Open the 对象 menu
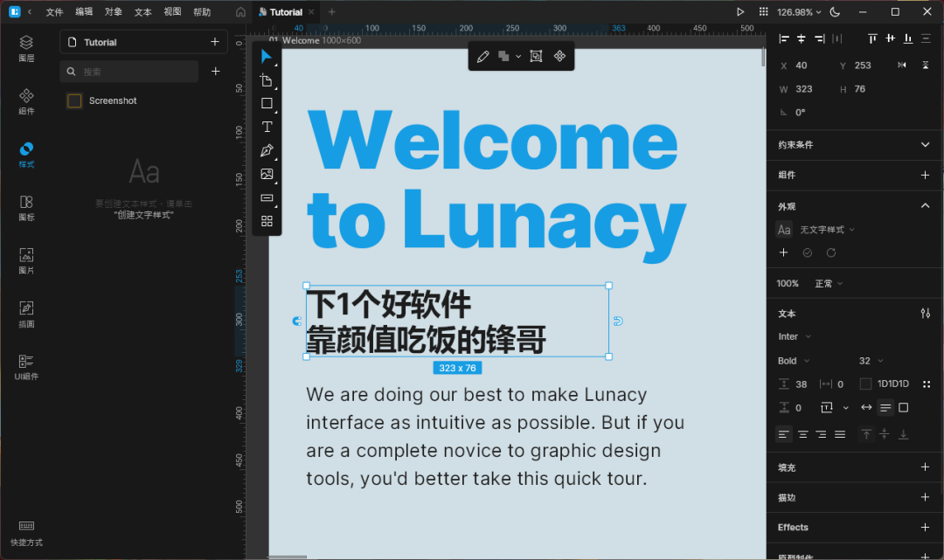 [113, 12]
